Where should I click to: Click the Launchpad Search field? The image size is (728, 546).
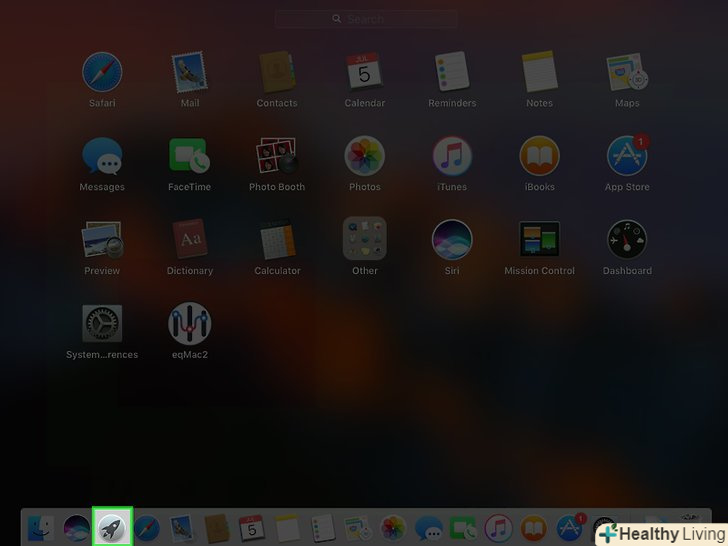pos(366,19)
